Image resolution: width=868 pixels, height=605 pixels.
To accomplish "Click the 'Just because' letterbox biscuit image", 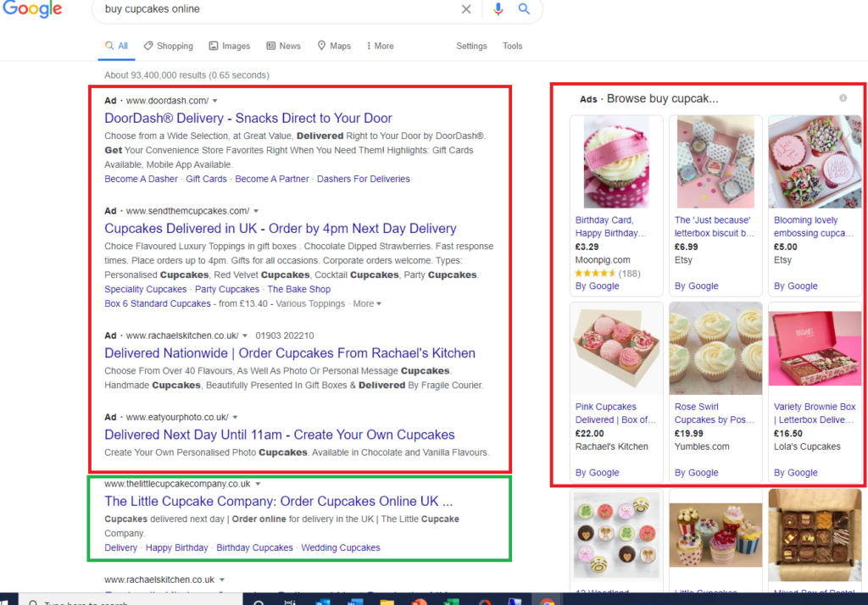I will click(715, 162).
